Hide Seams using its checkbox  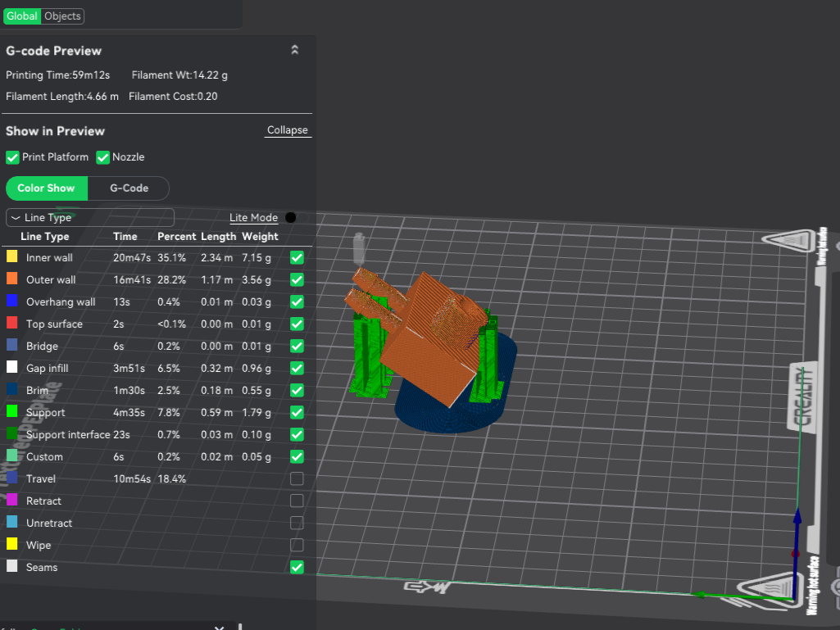(297, 567)
